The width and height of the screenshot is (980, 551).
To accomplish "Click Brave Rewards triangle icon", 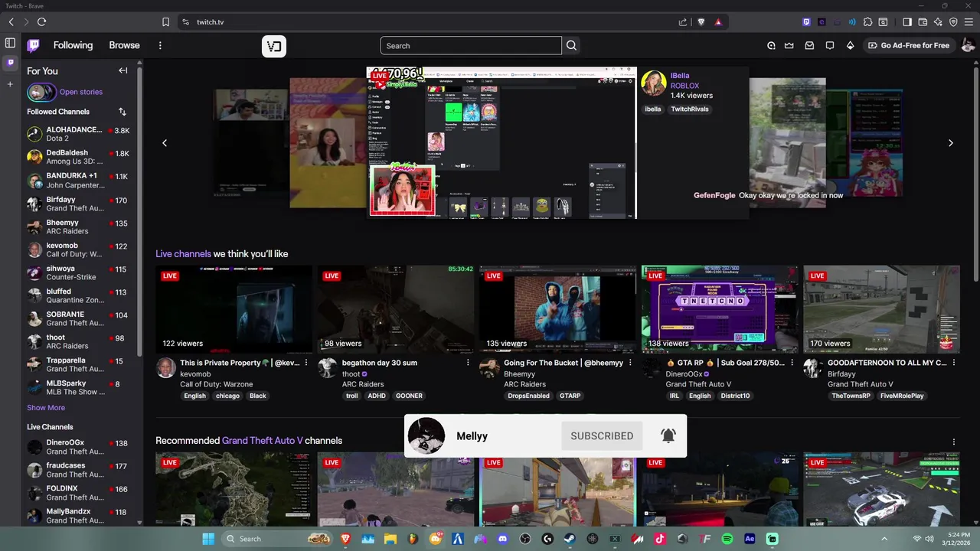I will [718, 22].
